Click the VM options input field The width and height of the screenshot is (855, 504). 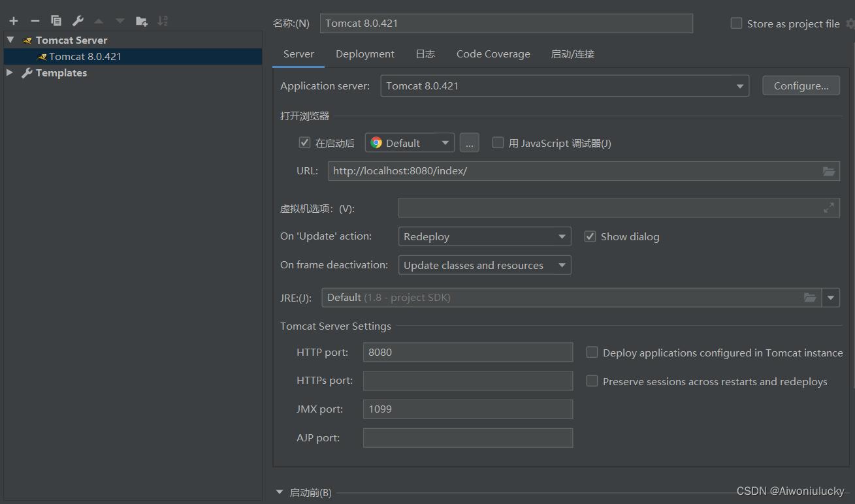coord(619,208)
